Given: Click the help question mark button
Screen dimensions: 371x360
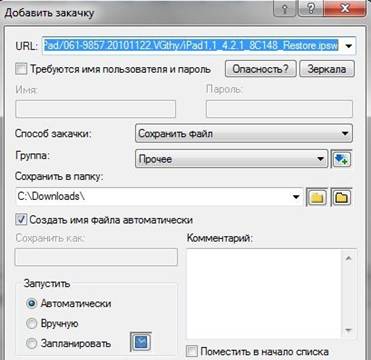Looking at the screenshot, I should tap(311, 10).
